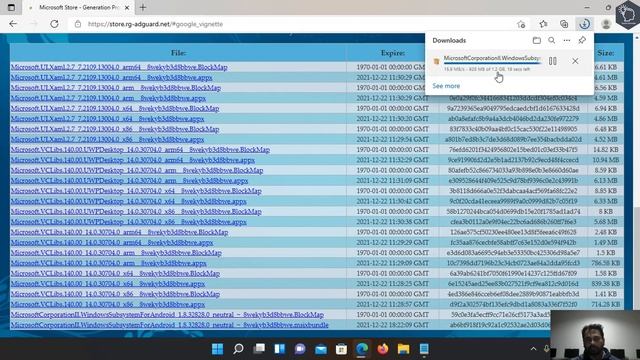Screen dimensions: 640x360
Task: Go back to the previous page
Action: 13,24
